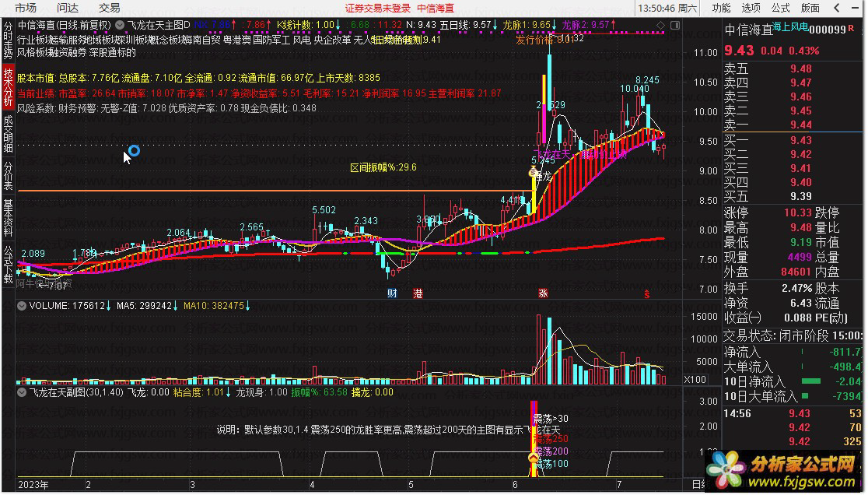Image resolution: width=868 pixels, height=495 pixels.
Task: Click stock code 000099
Action: coord(828,30)
